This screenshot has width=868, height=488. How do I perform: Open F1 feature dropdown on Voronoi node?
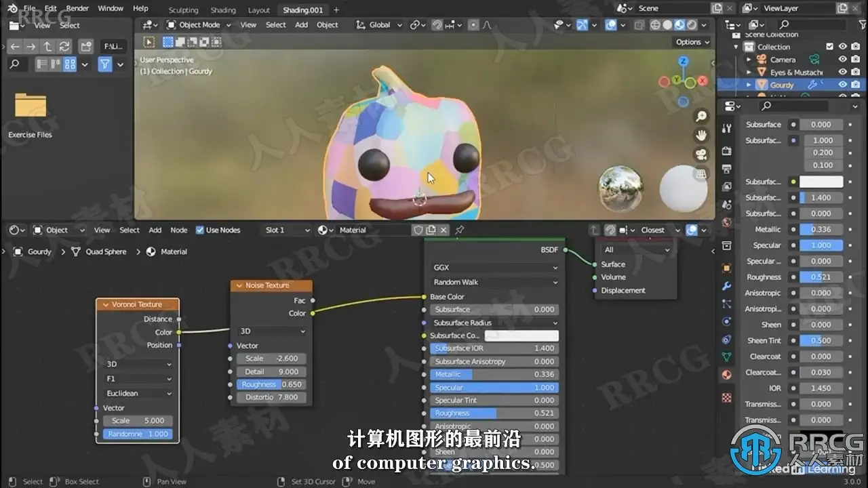(x=138, y=379)
